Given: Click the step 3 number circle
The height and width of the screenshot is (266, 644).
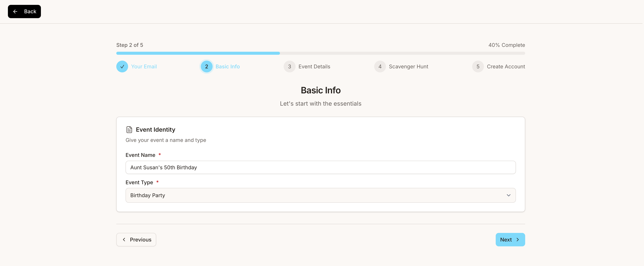Looking at the screenshot, I should [289, 67].
